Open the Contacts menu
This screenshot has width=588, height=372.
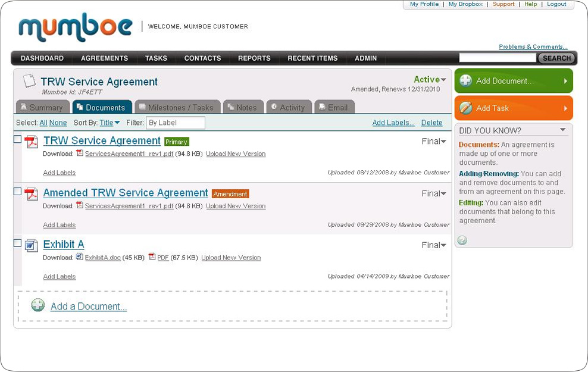coord(202,58)
